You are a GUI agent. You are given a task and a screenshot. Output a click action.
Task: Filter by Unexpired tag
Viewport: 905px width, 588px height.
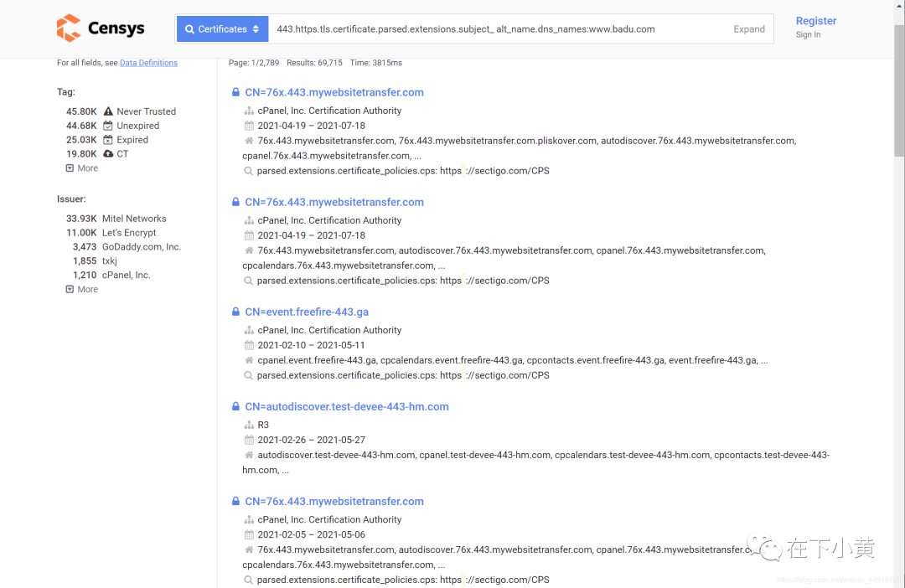click(138, 126)
